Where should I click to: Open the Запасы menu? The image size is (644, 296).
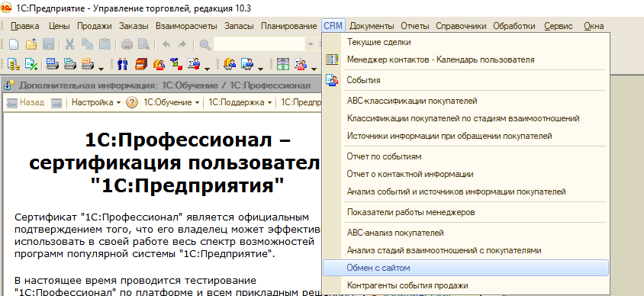[239, 26]
